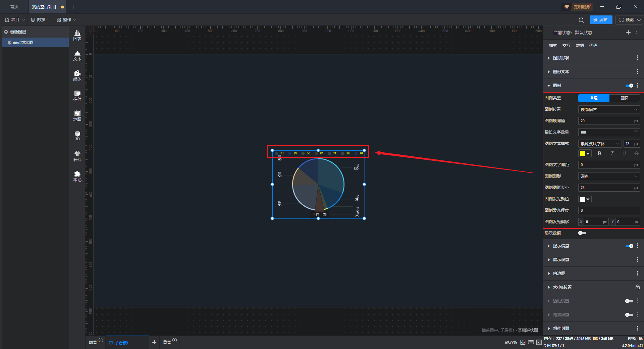
Task: Open the 图例位置 dropdown
Action: click(609, 110)
